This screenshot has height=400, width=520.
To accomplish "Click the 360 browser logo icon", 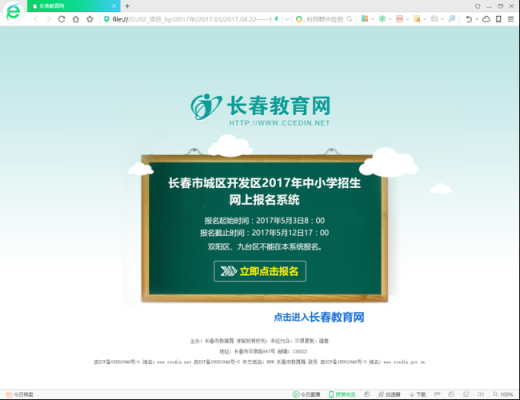I will click(x=13, y=12).
